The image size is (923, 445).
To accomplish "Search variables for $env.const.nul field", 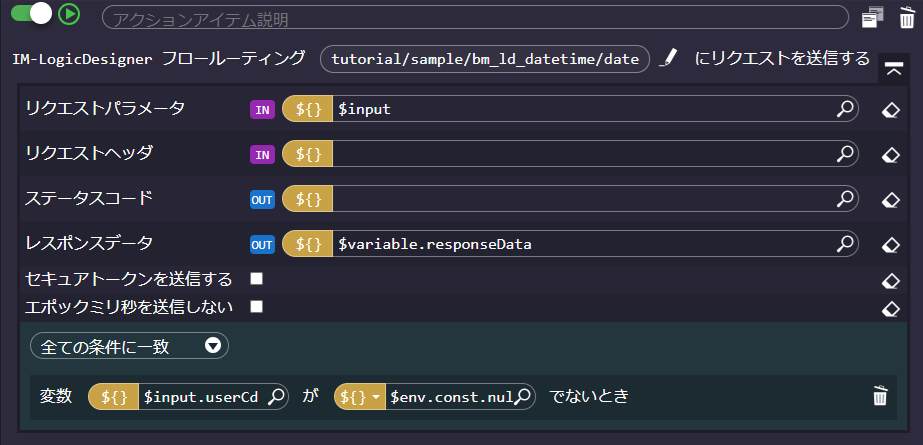I will click(523, 397).
